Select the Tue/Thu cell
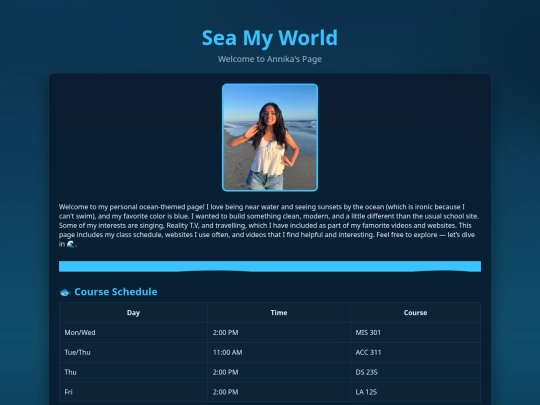 click(x=133, y=352)
